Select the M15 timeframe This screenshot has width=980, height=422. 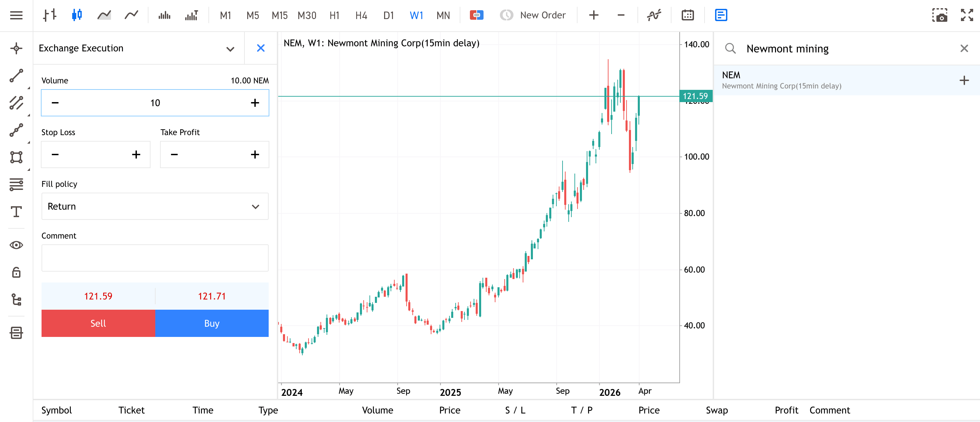click(280, 15)
